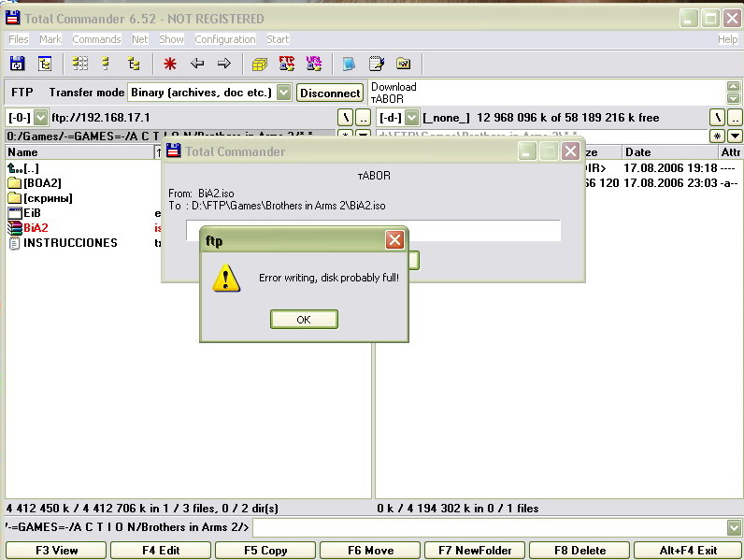The image size is (744, 560).
Task: Open the FTP connect toolbar icon
Action: (x=287, y=64)
